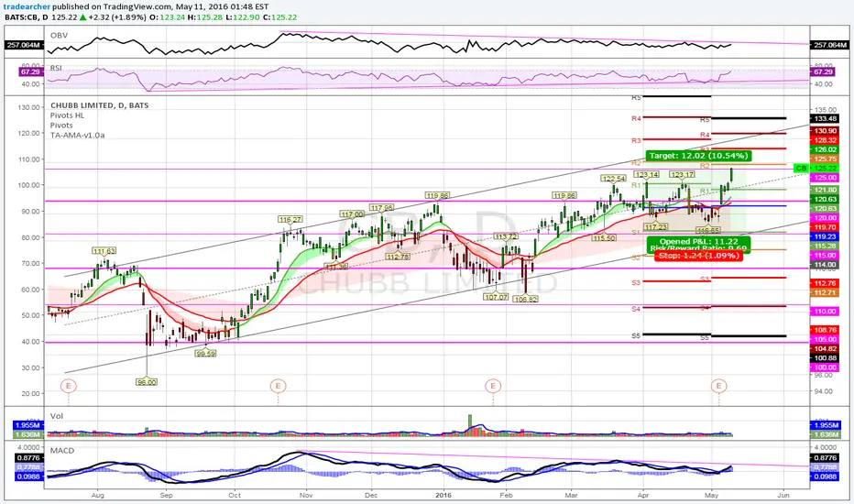Select the 111.63 pivot high label
Screen dimensions: 854x504
coord(104,251)
